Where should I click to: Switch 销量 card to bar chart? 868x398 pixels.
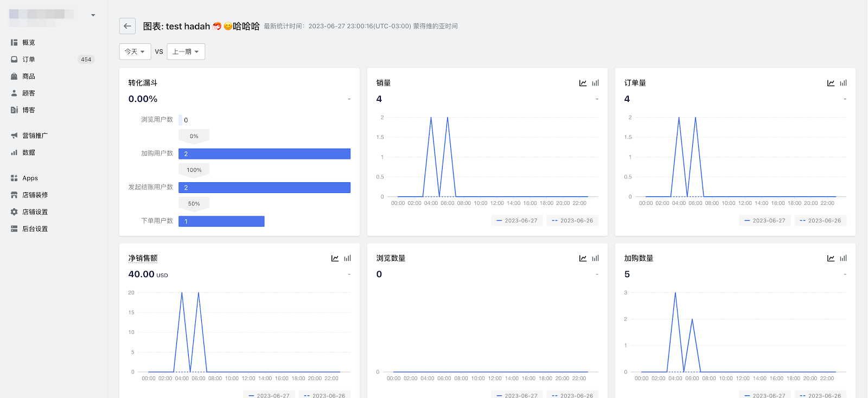point(595,83)
